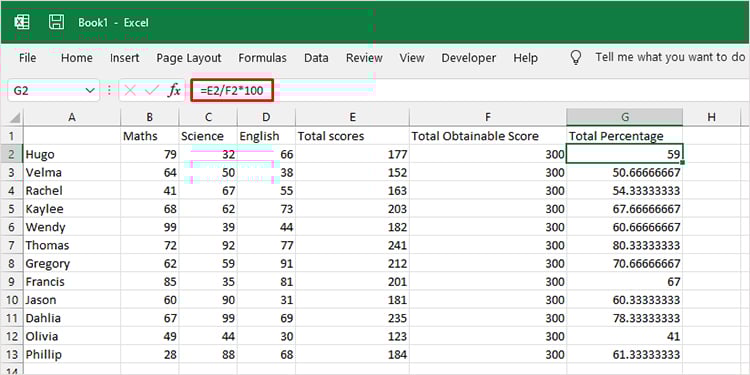Click the Excel app logo icon
The image size is (750, 375).
point(22,22)
